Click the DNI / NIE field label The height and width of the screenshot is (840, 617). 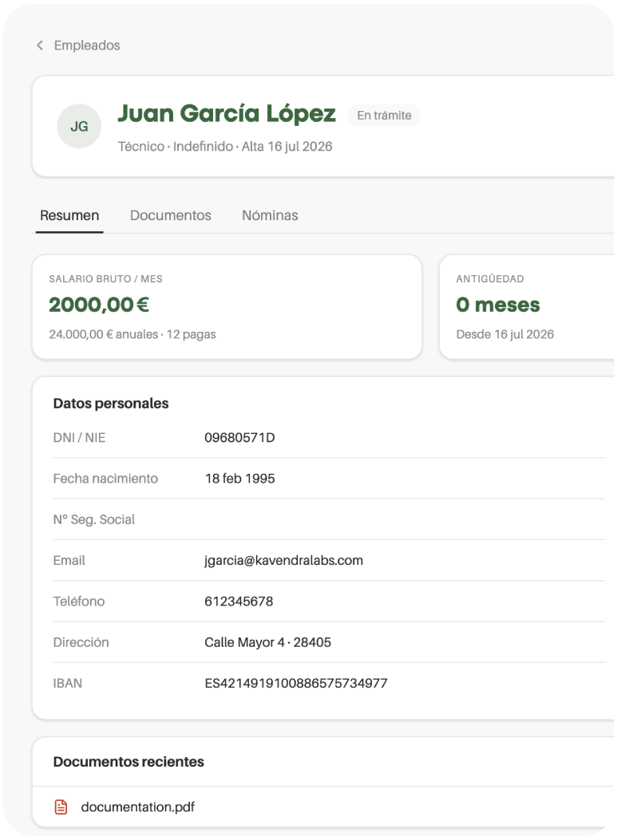pos(79,438)
